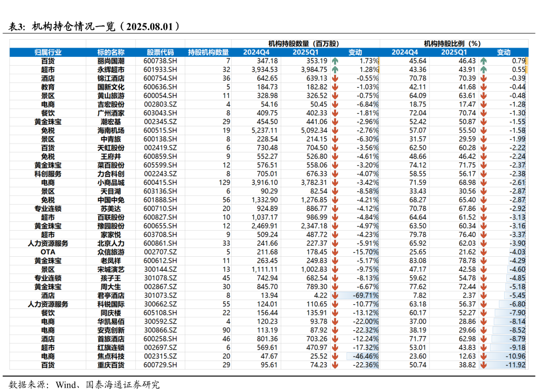Click the stock name 孩子王
The image size is (538, 392).
click(111, 278)
